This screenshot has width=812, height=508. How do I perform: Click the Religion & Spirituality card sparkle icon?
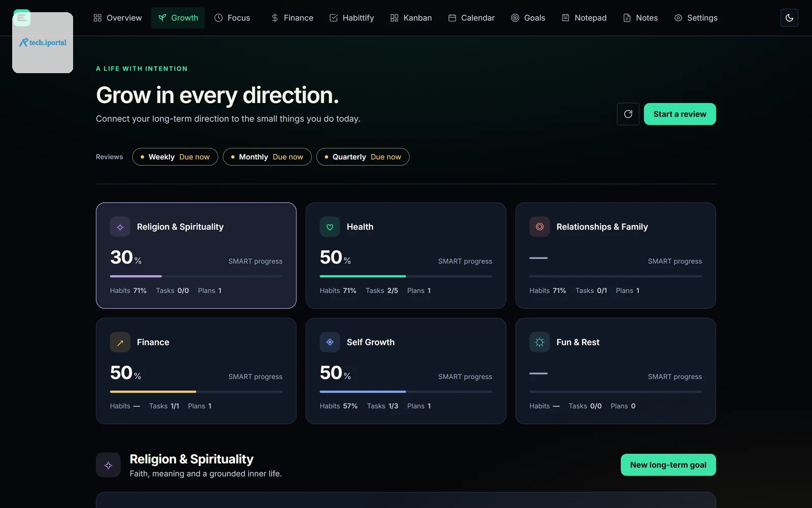120,227
